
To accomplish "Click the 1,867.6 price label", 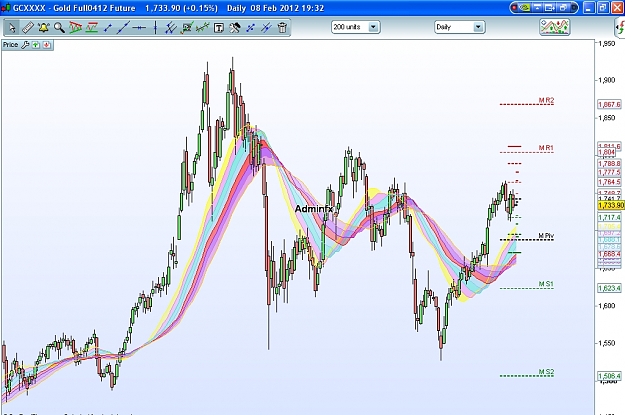I will (609, 104).
